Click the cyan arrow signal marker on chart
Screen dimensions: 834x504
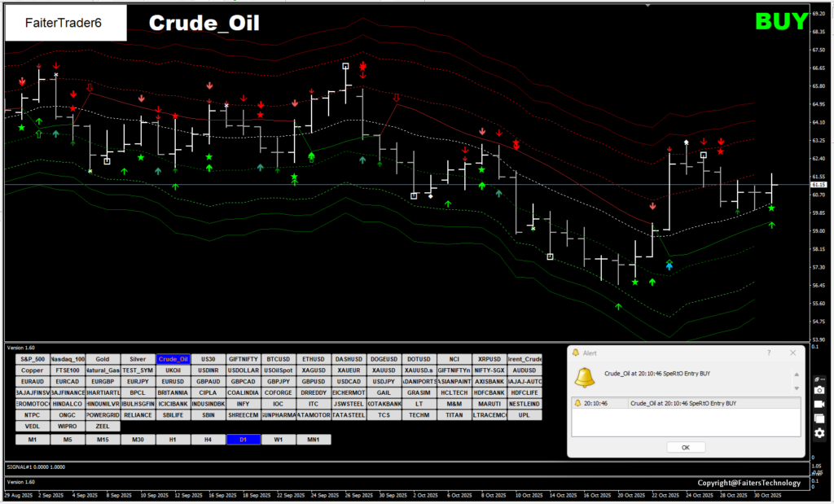pos(669,266)
